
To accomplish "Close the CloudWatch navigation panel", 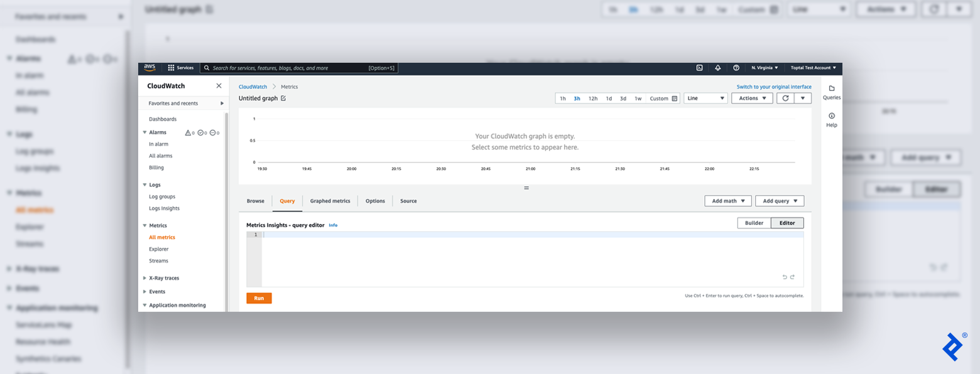I will (219, 86).
